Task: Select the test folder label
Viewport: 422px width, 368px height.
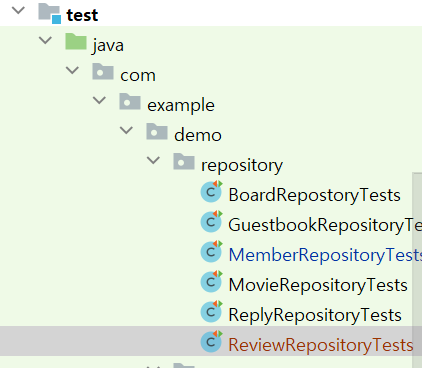Action: pyautogui.click(x=82, y=15)
